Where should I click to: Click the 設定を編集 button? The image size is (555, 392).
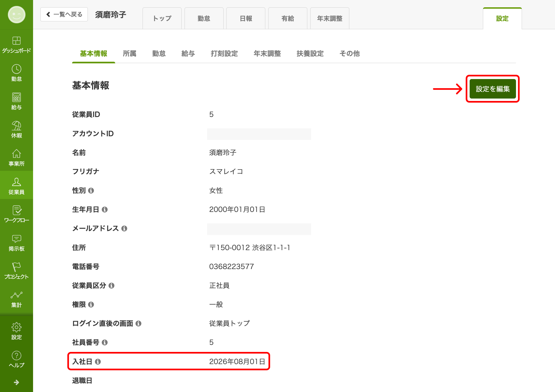pyautogui.click(x=492, y=89)
